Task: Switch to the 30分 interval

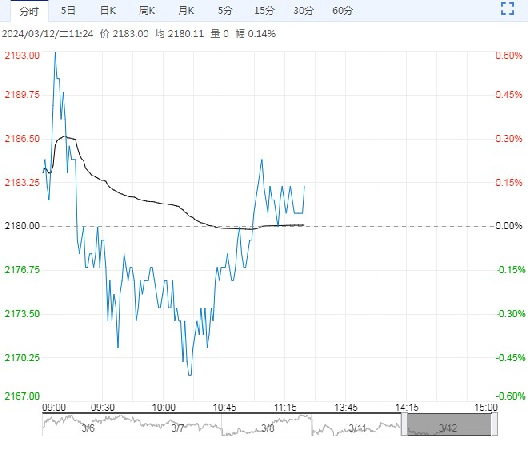Action: tap(303, 11)
